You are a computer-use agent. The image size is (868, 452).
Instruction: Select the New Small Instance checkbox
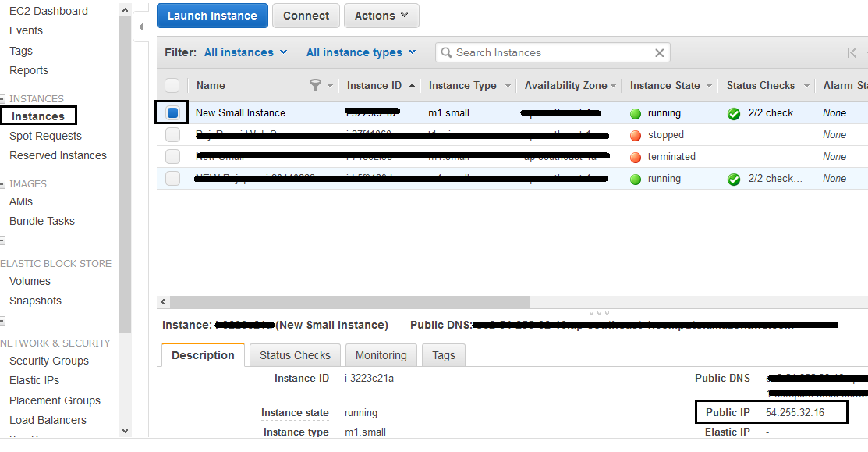[171, 112]
